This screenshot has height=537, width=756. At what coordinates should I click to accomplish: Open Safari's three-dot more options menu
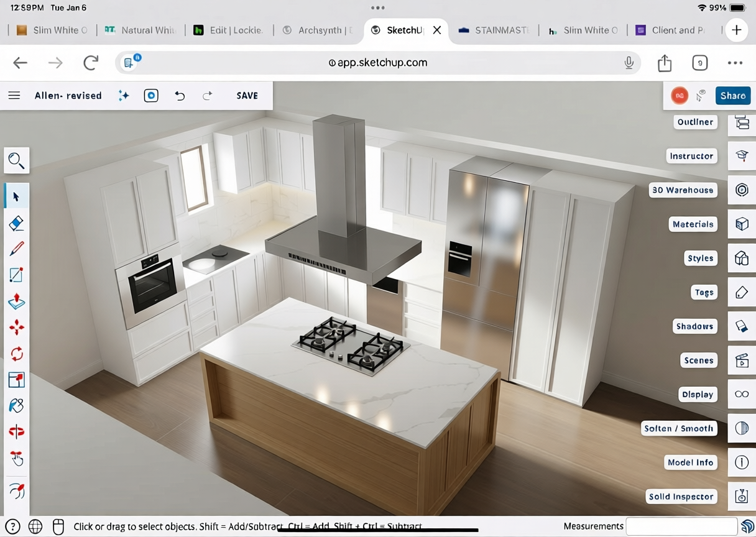(735, 63)
